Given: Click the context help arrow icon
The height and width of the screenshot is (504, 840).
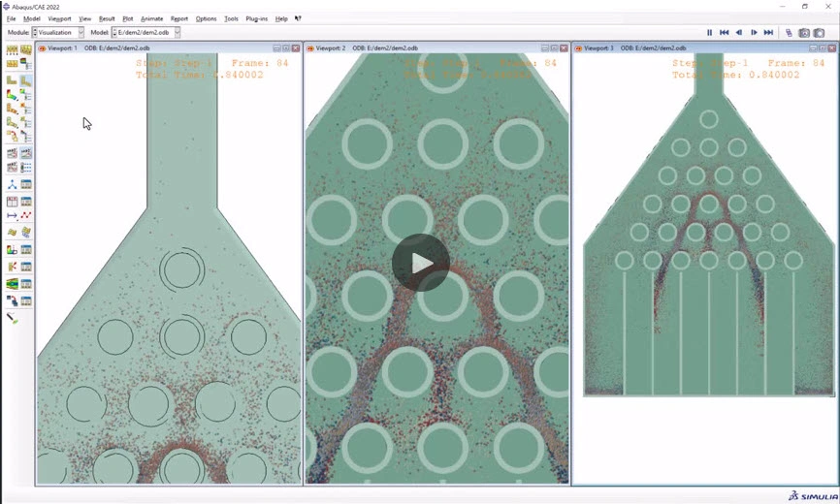Looking at the screenshot, I should 298,18.
